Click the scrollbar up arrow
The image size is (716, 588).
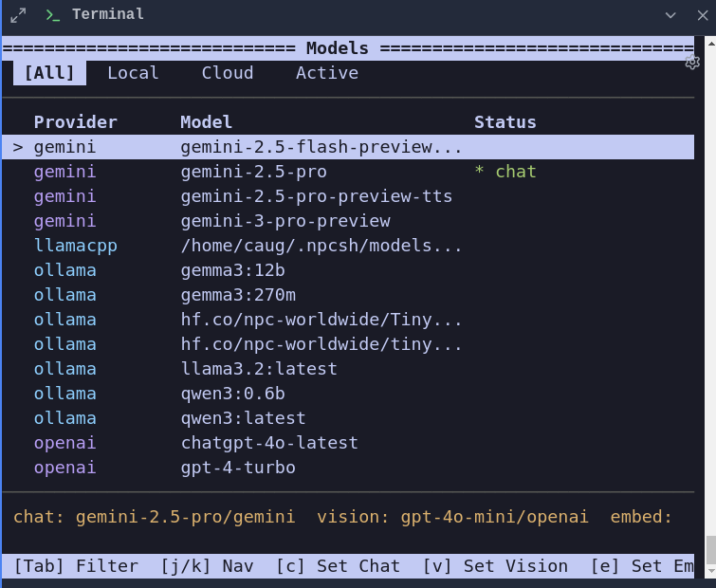click(x=711, y=44)
